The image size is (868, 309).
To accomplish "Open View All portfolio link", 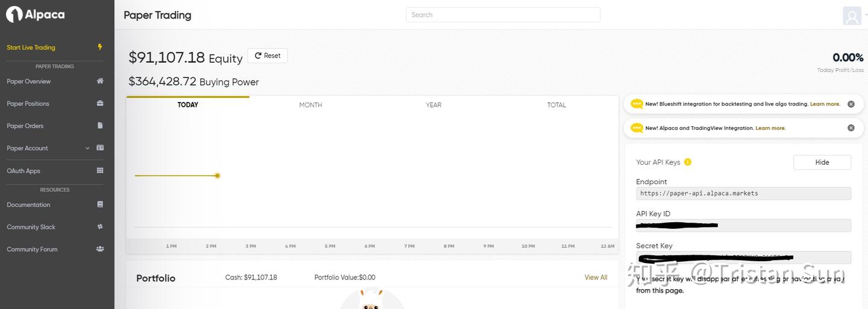I will point(596,278).
